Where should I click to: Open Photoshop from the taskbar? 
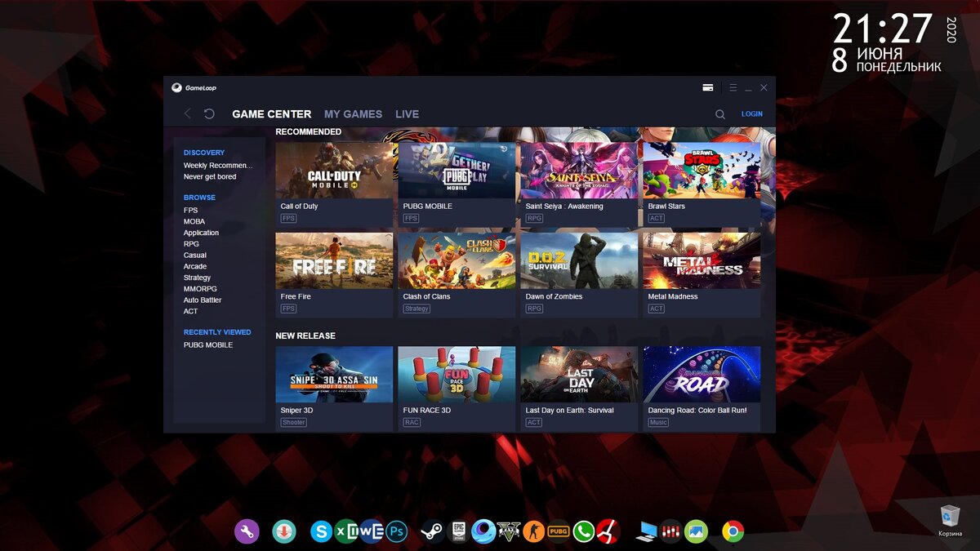396,531
